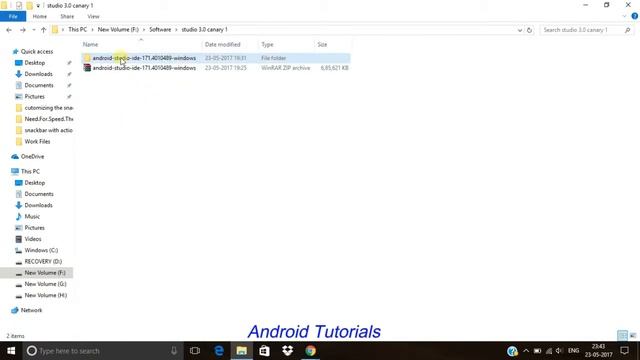Switch to large thumbnails view icon
640x360 pixels.
point(633,336)
